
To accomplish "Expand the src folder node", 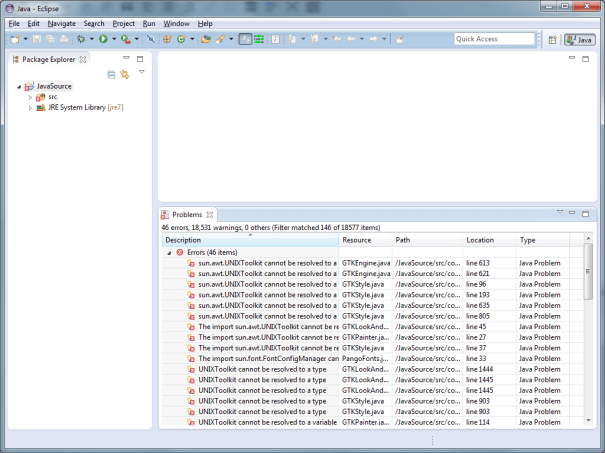I will 30,97.
